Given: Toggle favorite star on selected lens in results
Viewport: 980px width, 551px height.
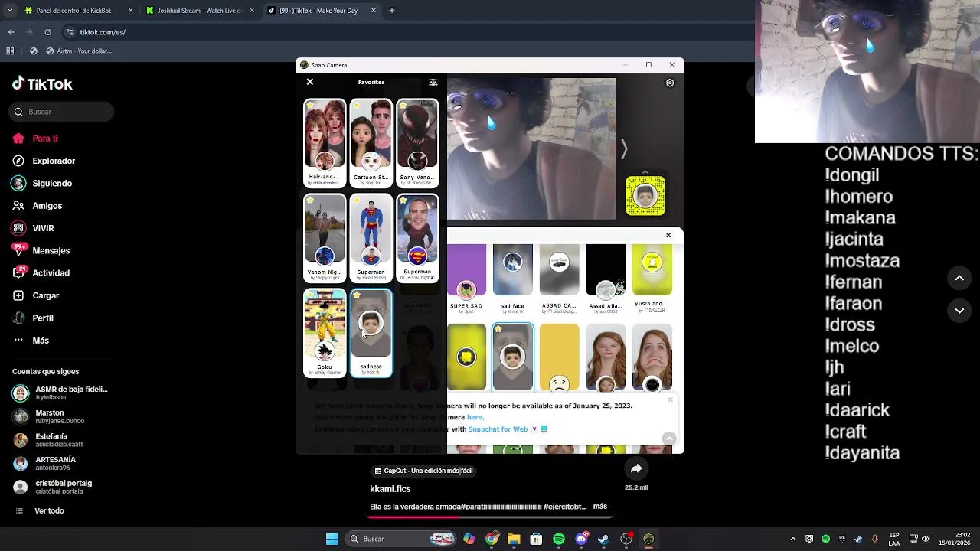Looking at the screenshot, I should 498,329.
